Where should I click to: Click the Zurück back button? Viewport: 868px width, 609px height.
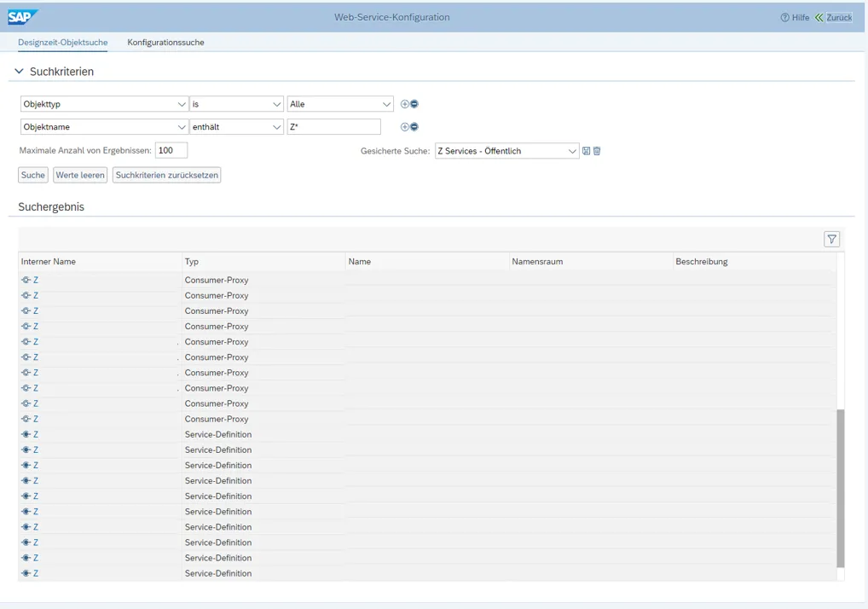coord(833,17)
